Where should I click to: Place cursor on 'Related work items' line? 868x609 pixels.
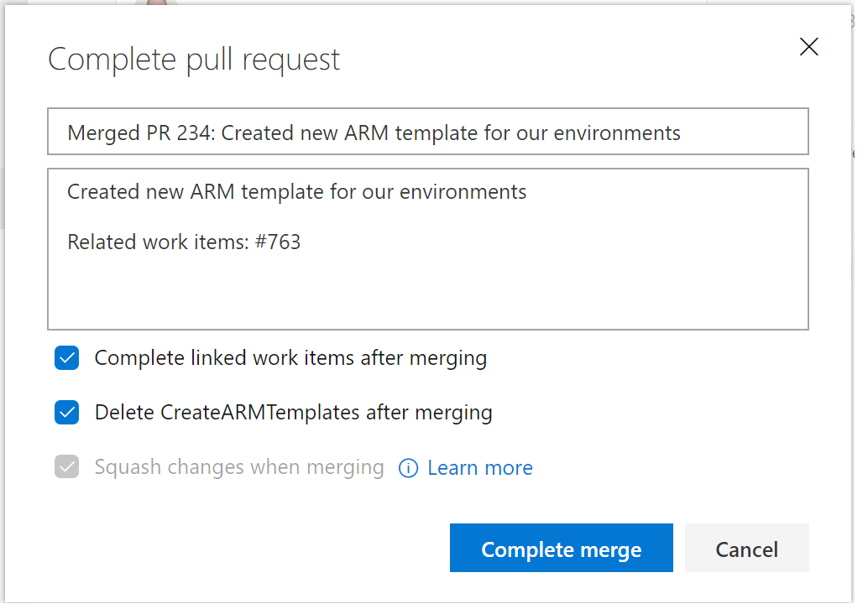[158, 243]
